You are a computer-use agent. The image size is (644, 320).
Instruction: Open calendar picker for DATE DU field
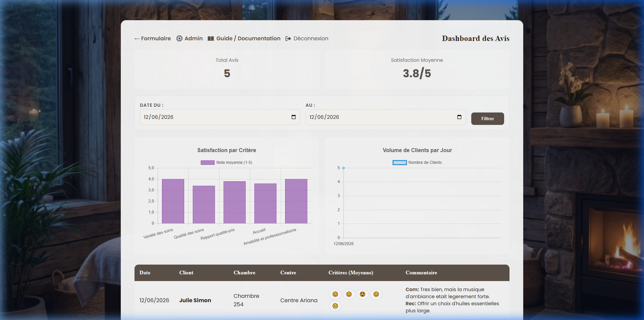pos(293,117)
